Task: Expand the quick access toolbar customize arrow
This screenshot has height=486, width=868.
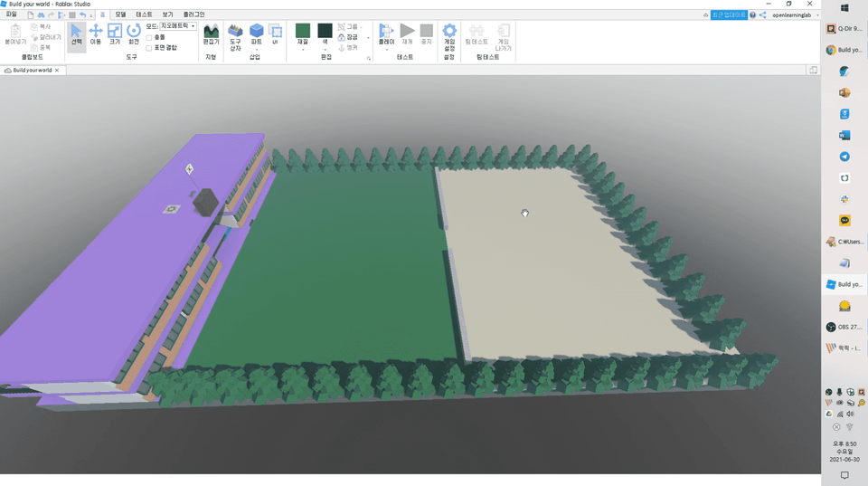Action: 91,15
